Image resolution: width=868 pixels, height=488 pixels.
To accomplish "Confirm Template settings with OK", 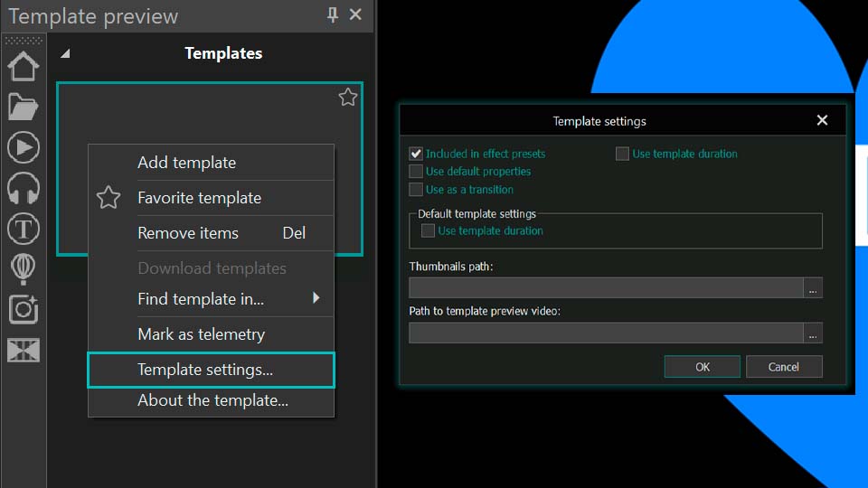I will (703, 367).
